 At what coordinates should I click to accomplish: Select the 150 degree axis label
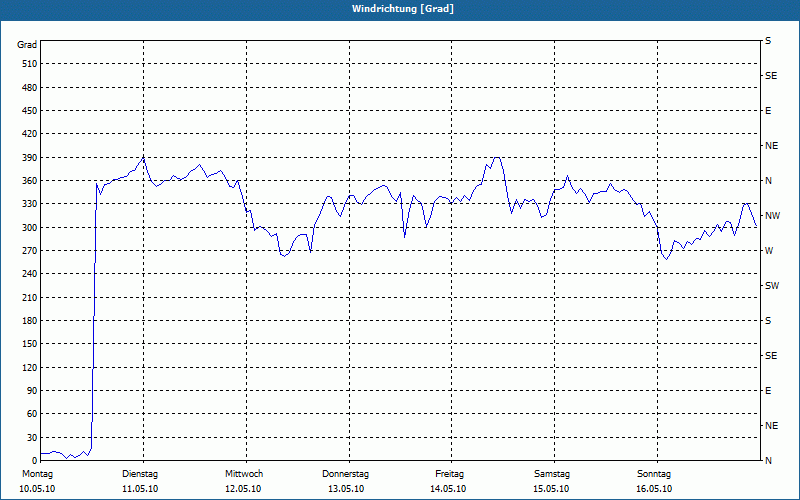[x=30, y=344]
